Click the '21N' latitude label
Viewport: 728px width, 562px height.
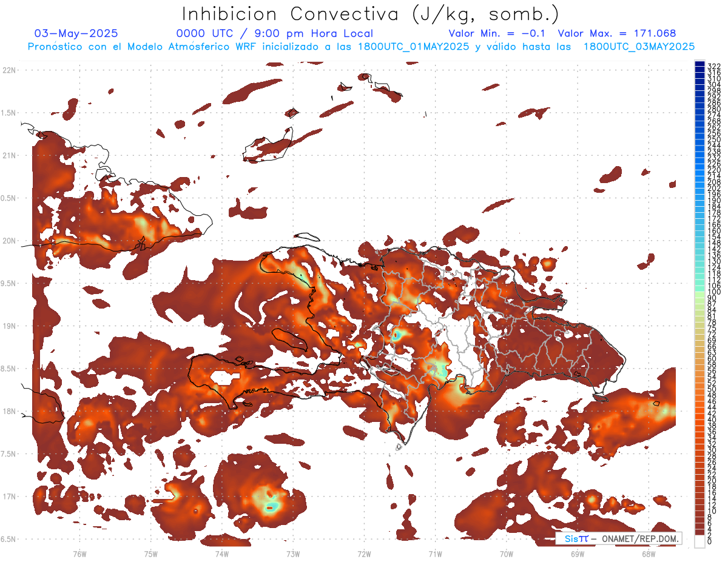point(9,155)
